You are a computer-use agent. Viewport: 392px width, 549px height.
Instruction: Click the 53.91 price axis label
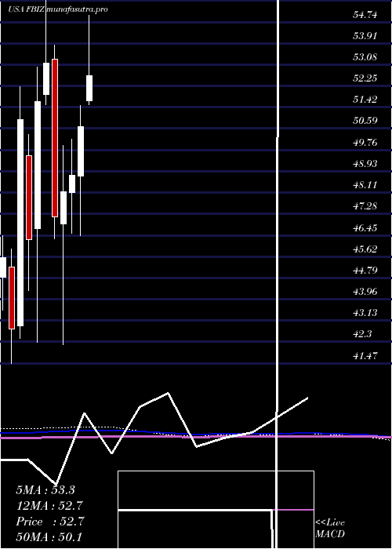coord(365,36)
